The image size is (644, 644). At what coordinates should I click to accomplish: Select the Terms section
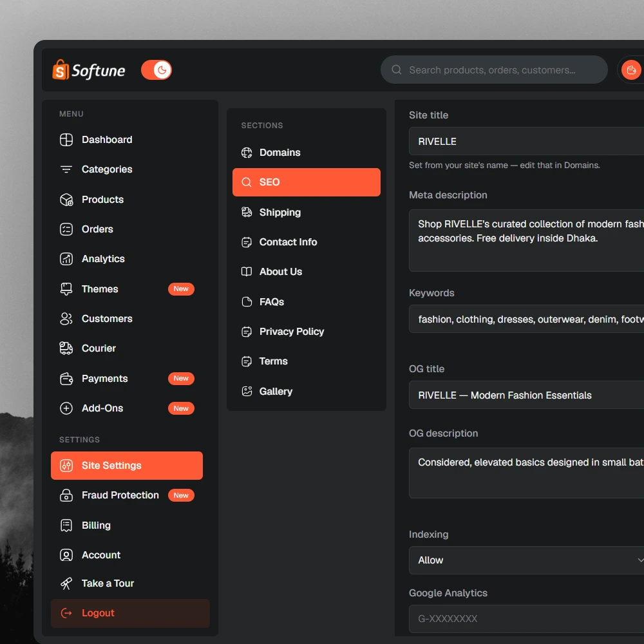pos(307,361)
